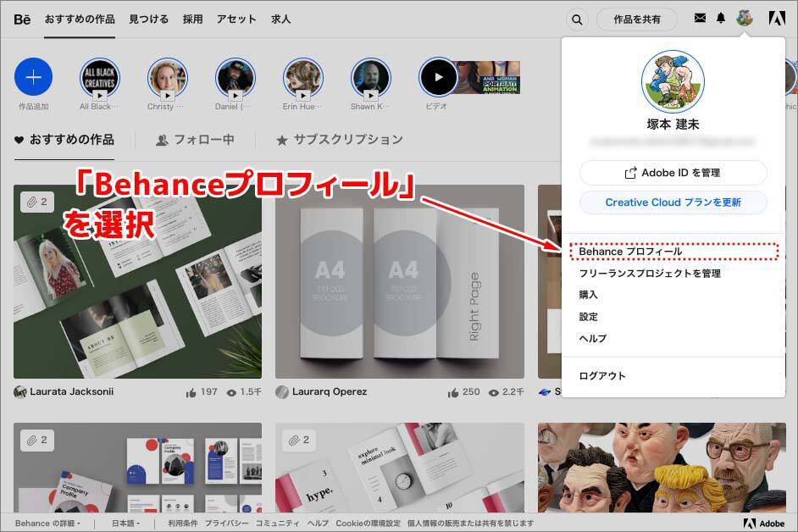
Task: Click Creative Cloud プランを更新 button
Action: [x=673, y=202]
